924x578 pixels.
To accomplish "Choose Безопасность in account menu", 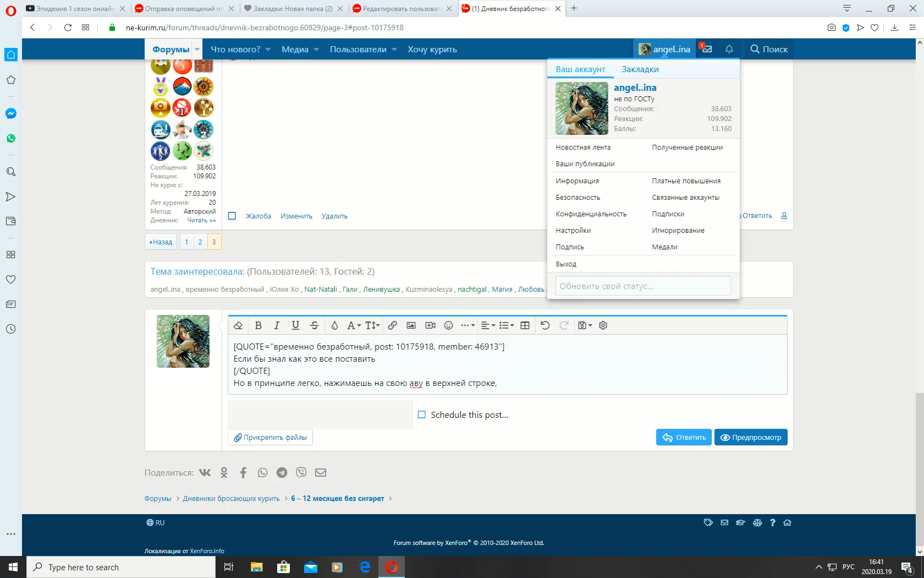I will [x=577, y=198].
